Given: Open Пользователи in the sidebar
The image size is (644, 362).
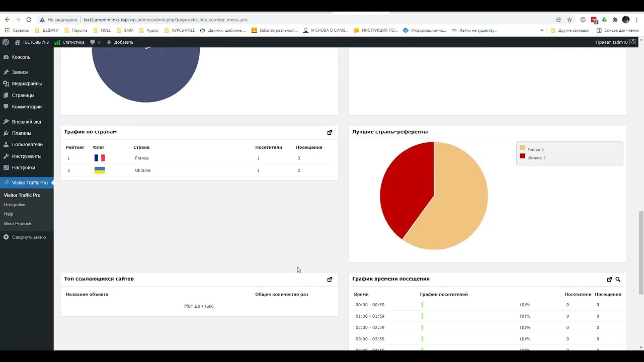Looking at the screenshot, I should [x=27, y=145].
